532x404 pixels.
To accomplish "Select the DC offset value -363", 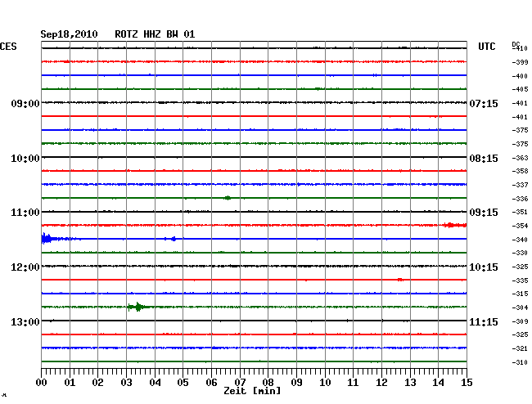I will coord(520,158).
